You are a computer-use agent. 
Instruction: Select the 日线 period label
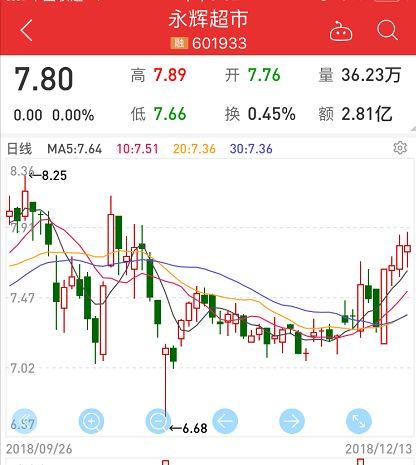pos(20,149)
